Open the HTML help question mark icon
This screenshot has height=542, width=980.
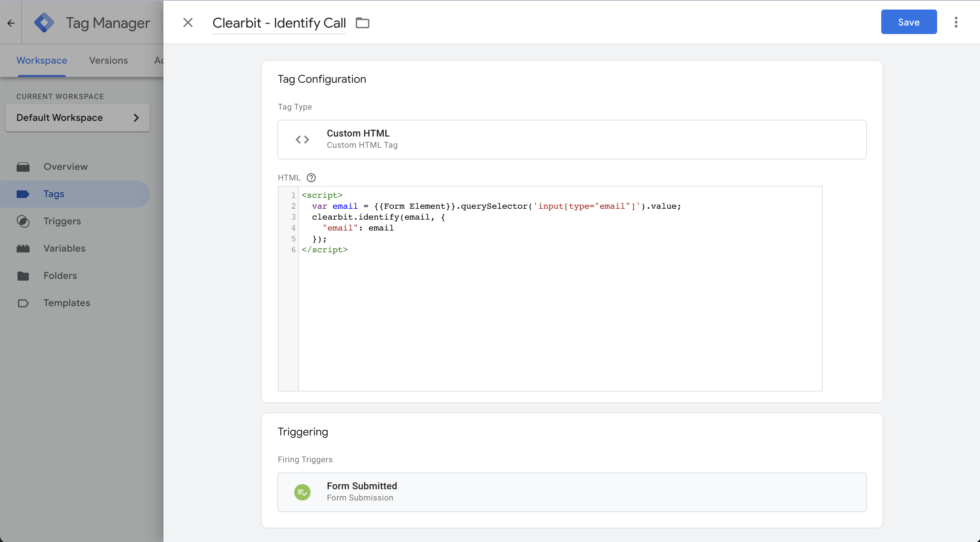311,178
